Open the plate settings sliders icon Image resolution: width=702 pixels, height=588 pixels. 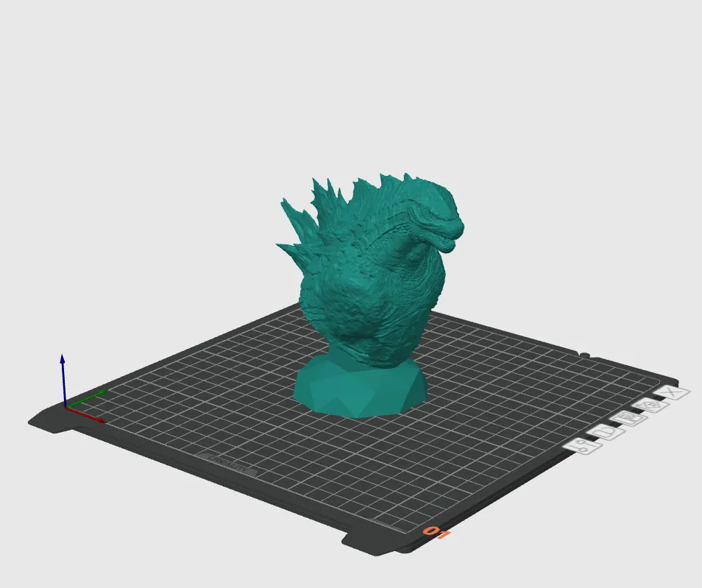[x=583, y=446]
